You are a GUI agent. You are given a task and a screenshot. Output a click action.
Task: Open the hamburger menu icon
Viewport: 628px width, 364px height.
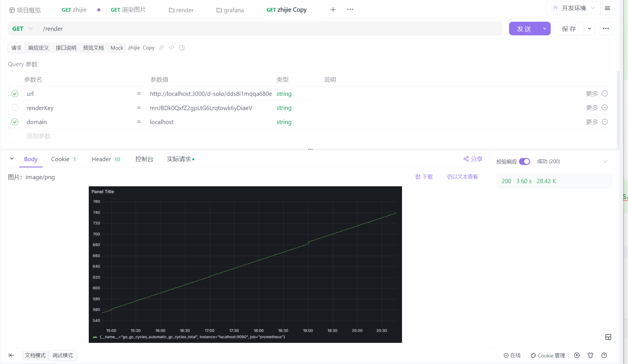coord(607,8)
